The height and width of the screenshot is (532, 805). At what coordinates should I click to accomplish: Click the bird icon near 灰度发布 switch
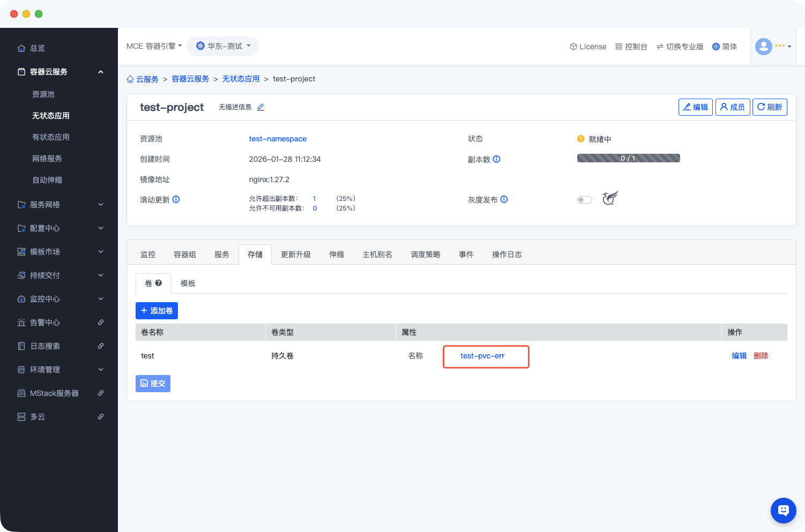[610, 198]
